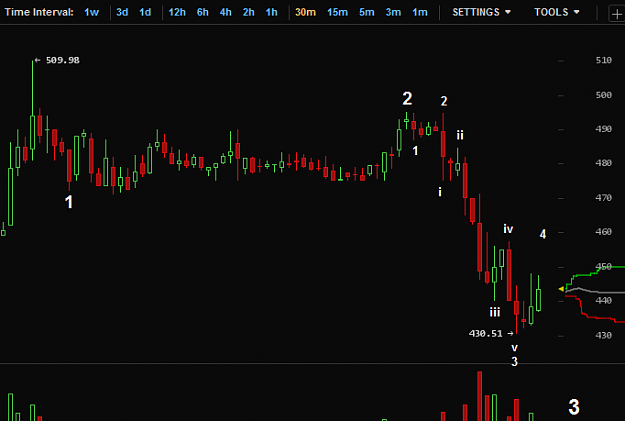This screenshot has height=421, width=625.
Task: Click the plus icon in the toolbar
Action: (617, 15)
